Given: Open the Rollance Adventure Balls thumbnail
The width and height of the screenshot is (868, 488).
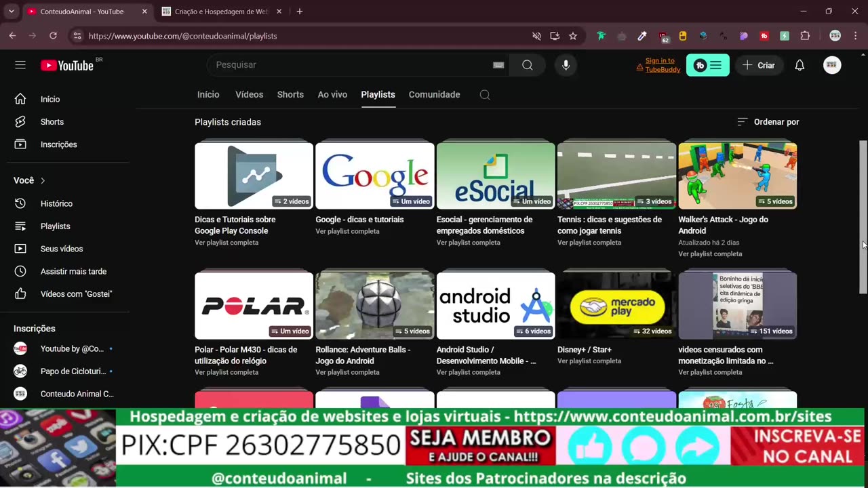Looking at the screenshot, I should click(x=374, y=306).
